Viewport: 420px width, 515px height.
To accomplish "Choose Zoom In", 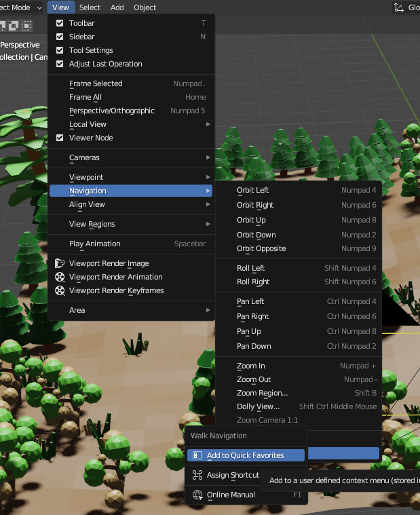I will coord(299,366).
